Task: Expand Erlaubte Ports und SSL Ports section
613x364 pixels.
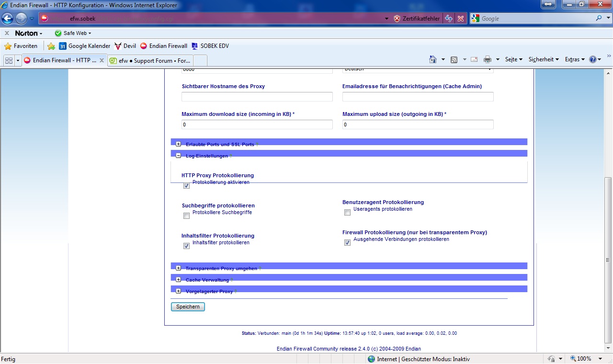Action: [178, 144]
